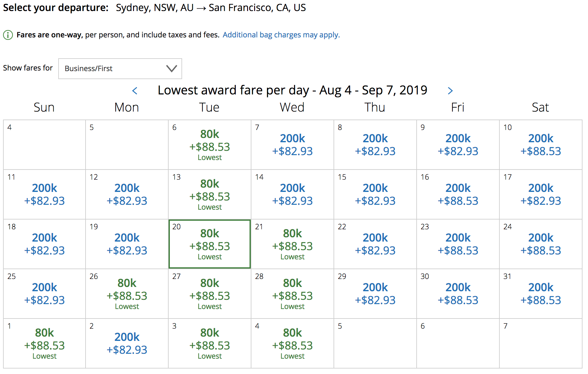The width and height of the screenshot is (588, 374).
Task: Select August 6 with 80k lowest fare
Action: pos(210,145)
